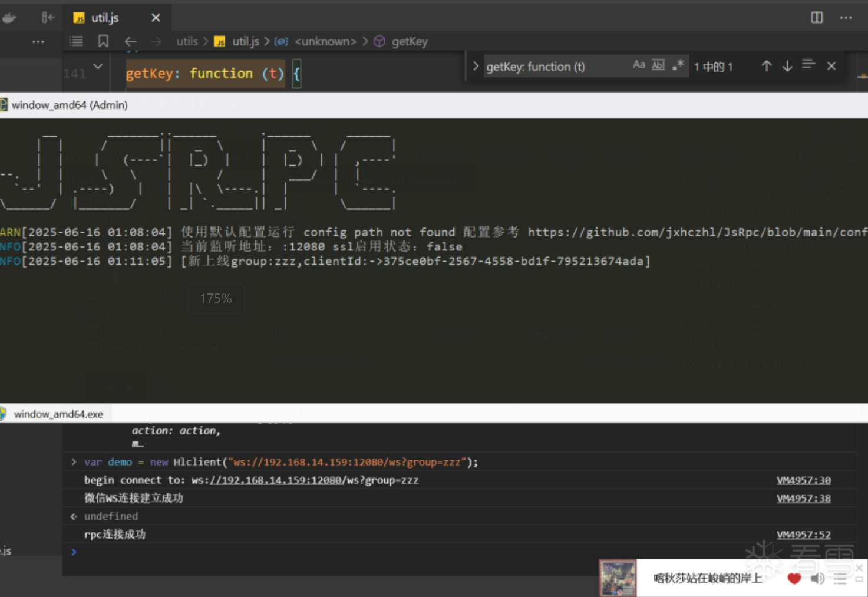Expand the replace row in the find widget
Screen dimensions: 868x597
[x=476, y=66]
